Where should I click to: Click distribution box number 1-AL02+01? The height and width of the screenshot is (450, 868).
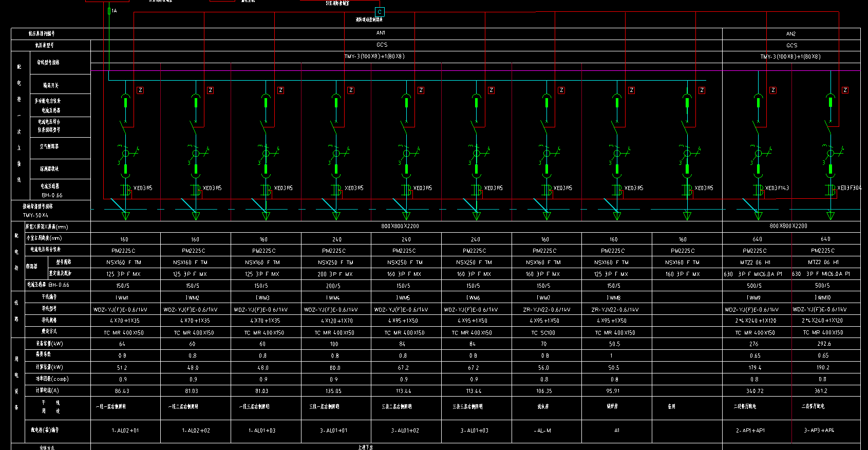pyautogui.click(x=125, y=430)
